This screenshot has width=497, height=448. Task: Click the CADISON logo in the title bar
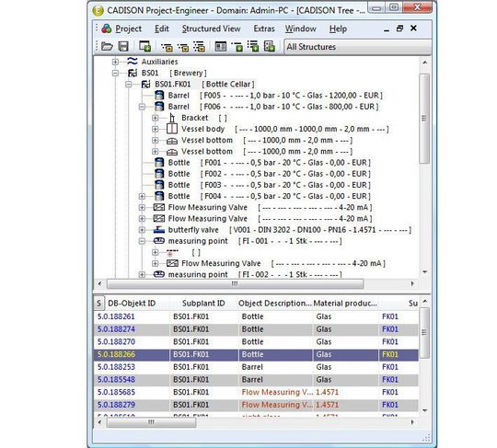click(98, 10)
